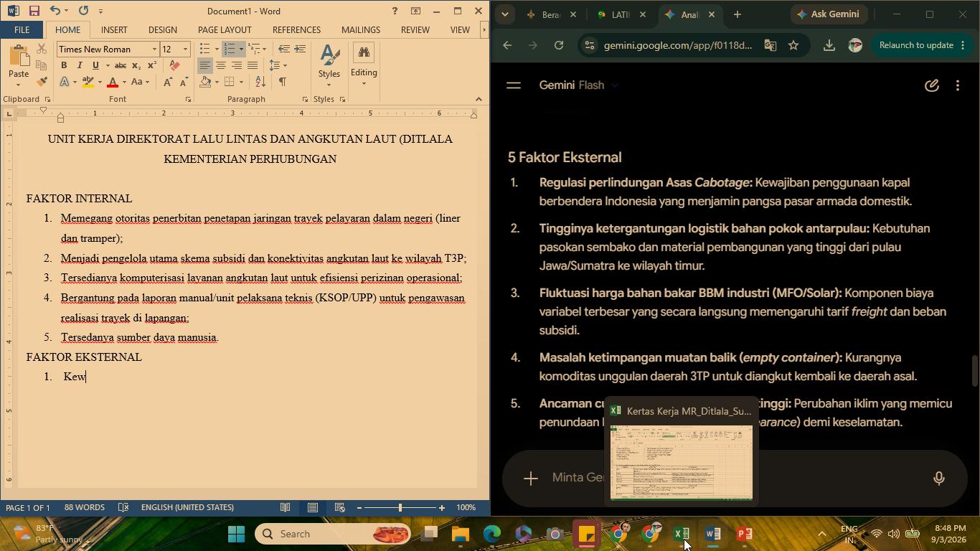Screen dimensions: 980x551
Task: Click the Gemini microphone icon
Action: tap(938, 478)
